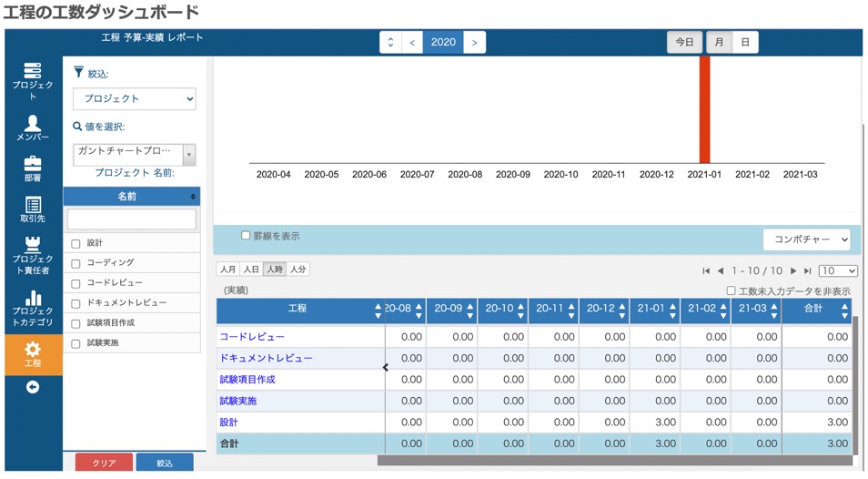Open the プロジェクト責任者 sidebar section
The image size is (868, 479).
pos(33,255)
